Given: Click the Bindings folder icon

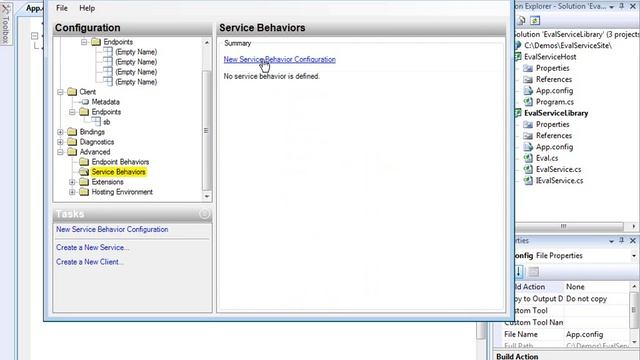Looking at the screenshot, I should (x=72, y=132).
